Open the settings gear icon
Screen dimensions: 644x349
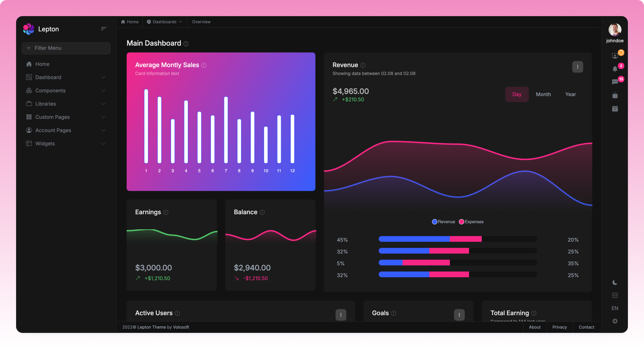click(615, 321)
